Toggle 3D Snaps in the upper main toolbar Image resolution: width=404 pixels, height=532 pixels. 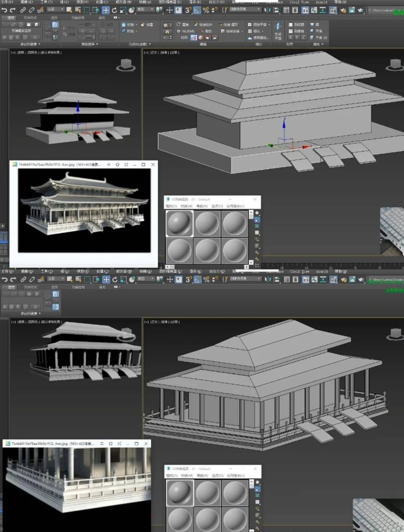click(188, 10)
